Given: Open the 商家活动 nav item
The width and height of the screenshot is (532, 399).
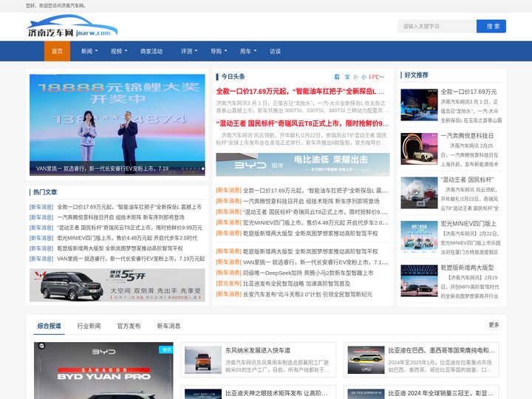Looking at the screenshot, I should (151, 51).
